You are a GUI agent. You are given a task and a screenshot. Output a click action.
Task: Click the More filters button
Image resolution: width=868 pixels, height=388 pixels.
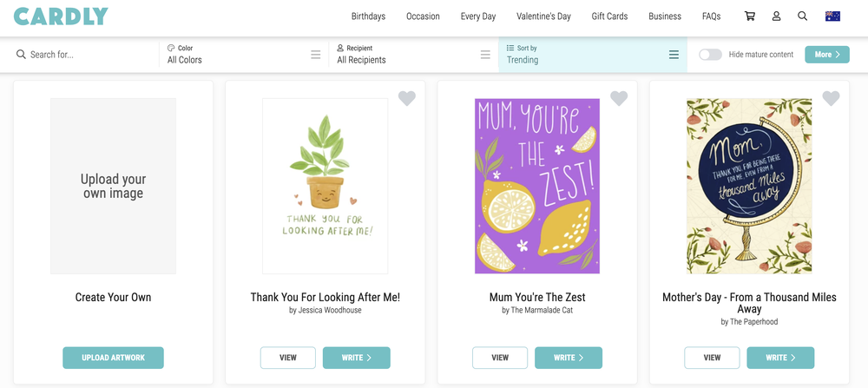[826, 54]
